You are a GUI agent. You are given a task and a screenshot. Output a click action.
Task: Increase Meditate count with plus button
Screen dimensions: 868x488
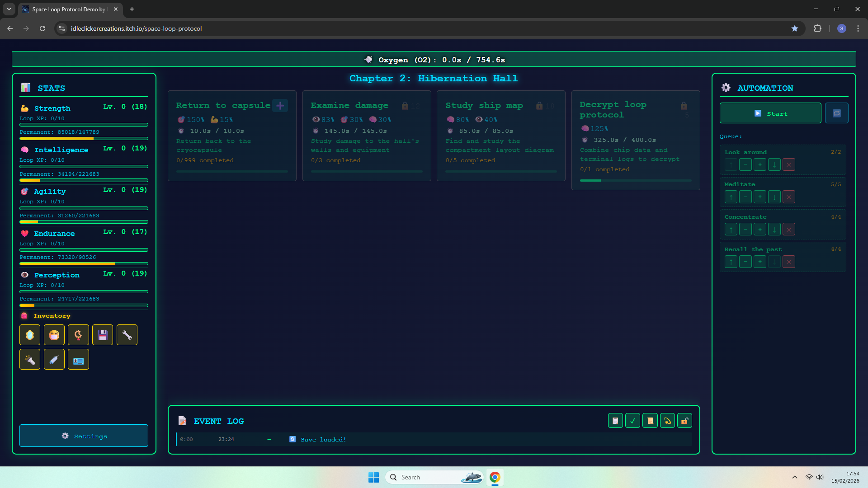[760, 197]
